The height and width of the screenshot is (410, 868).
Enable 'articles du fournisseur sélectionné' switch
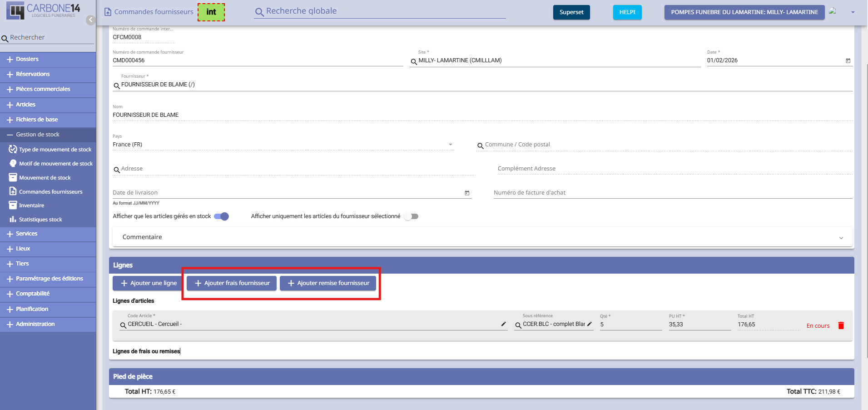pyautogui.click(x=411, y=216)
